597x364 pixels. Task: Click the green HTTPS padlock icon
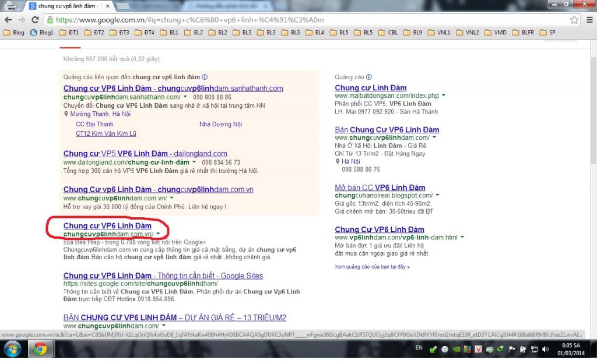(50, 20)
